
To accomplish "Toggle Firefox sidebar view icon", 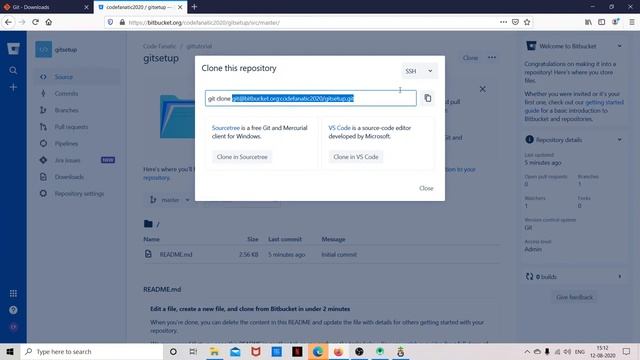I will click(602, 22).
